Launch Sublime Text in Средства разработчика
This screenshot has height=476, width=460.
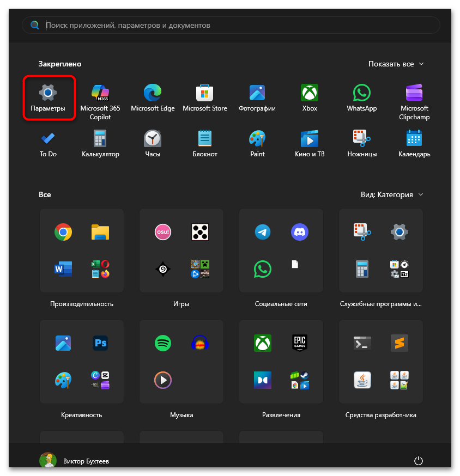coord(400,343)
